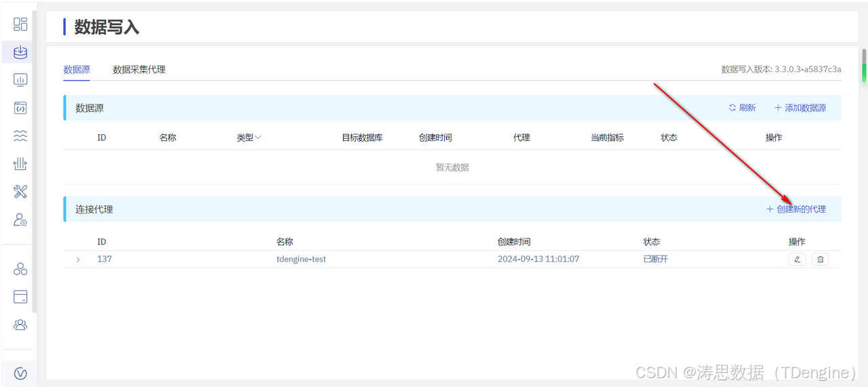Click the 刷新 refresh button
Image resolution: width=868 pixels, height=387 pixels.
point(742,108)
